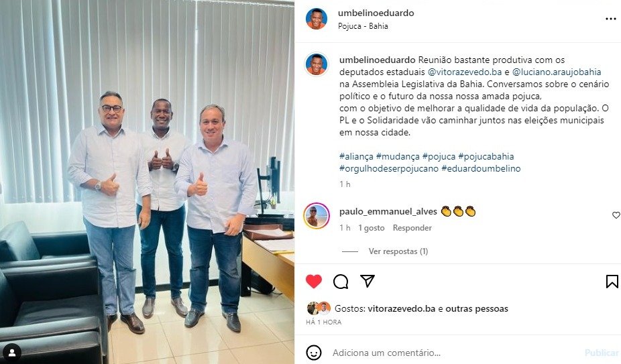Share post via paper plane icon

[368, 281]
